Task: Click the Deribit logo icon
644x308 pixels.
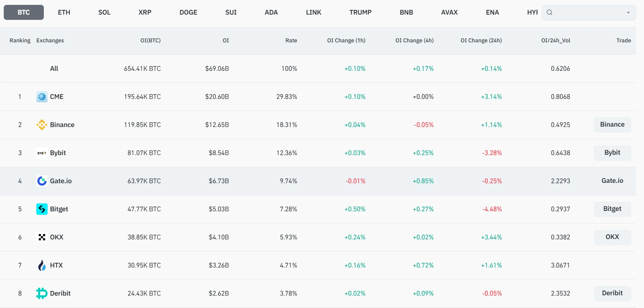Action: [42, 293]
